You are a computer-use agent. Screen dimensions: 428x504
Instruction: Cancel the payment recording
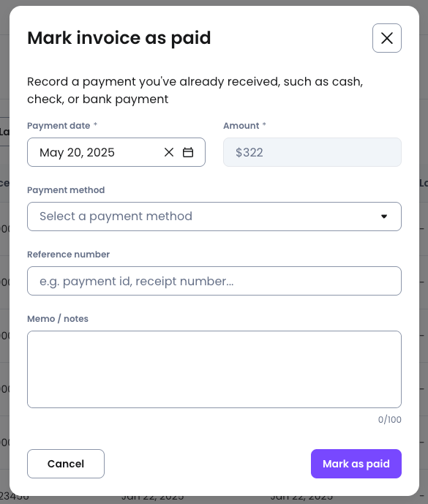(x=66, y=464)
